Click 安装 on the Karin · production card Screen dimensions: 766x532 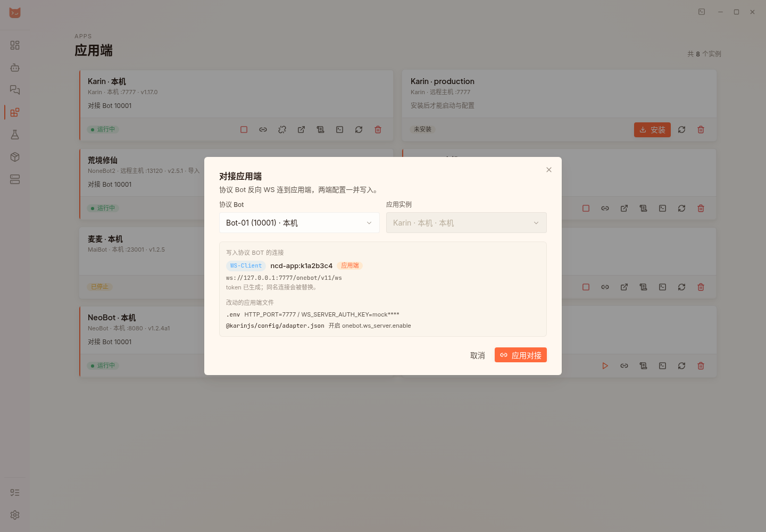click(652, 130)
